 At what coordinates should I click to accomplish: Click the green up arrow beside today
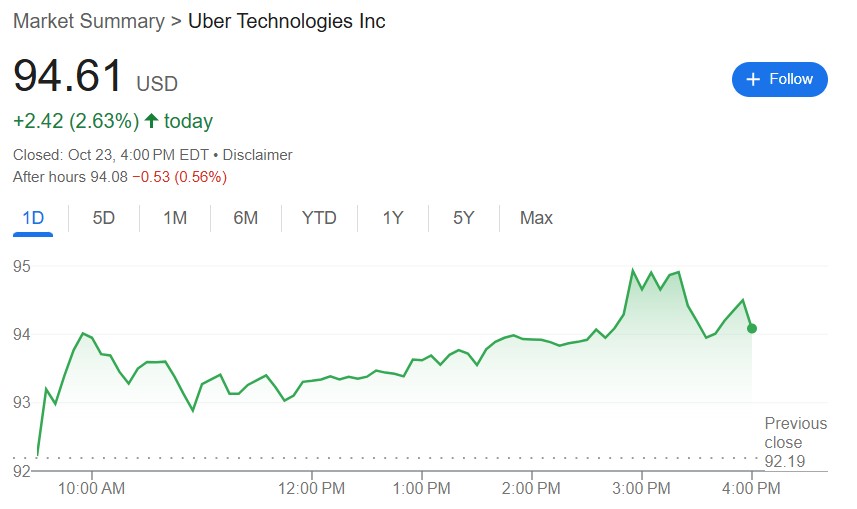click(152, 121)
